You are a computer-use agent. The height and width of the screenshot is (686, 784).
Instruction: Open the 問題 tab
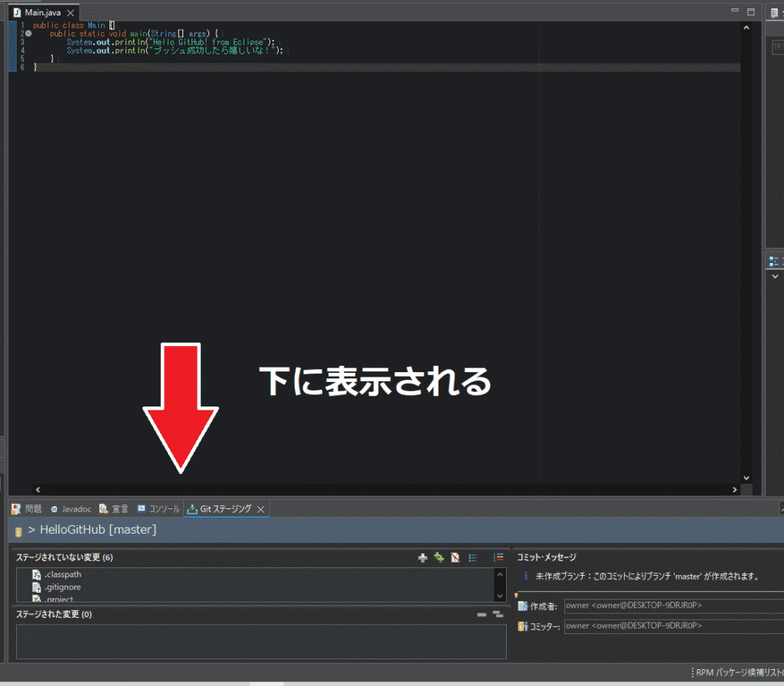(x=28, y=509)
